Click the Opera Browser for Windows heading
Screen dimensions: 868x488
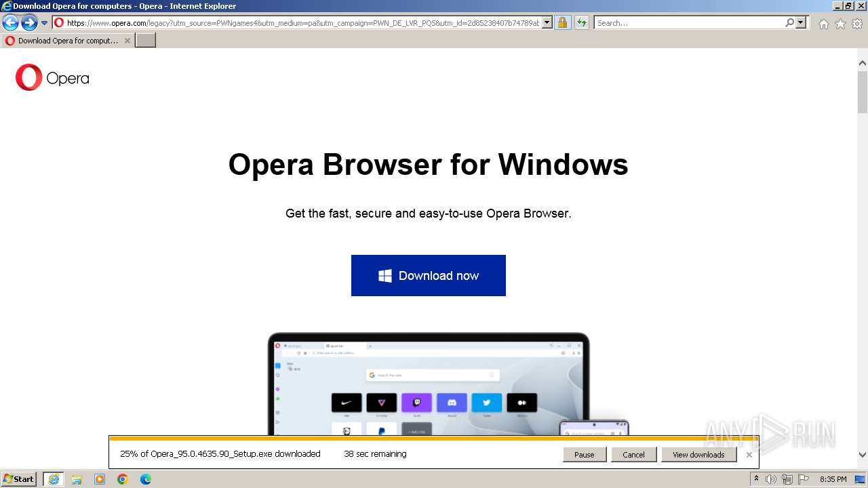429,165
